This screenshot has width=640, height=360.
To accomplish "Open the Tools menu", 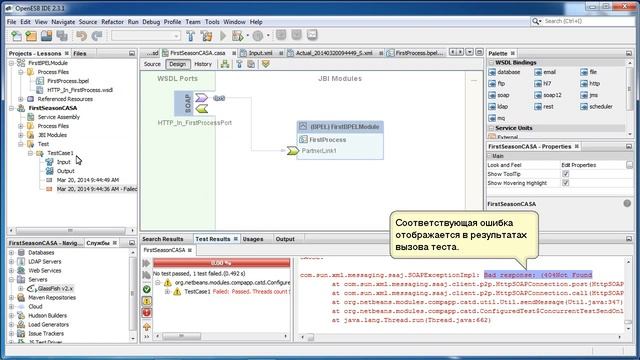I will coord(212,22).
